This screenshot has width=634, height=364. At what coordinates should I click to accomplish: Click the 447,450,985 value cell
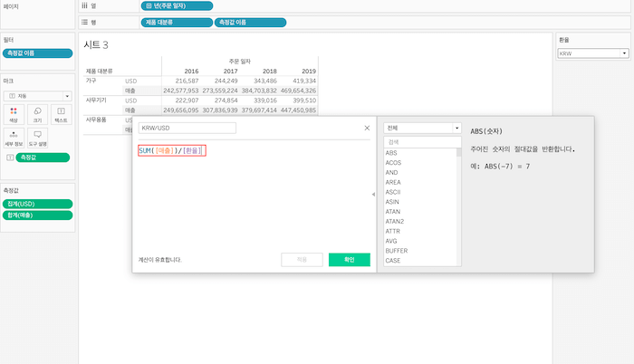(x=298, y=110)
